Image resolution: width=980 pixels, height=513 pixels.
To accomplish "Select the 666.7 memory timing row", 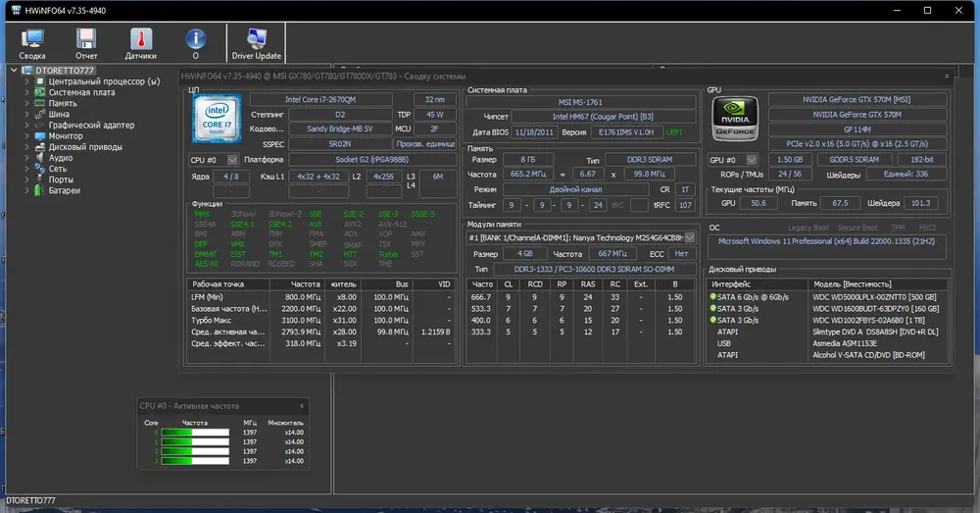I will coord(581,297).
